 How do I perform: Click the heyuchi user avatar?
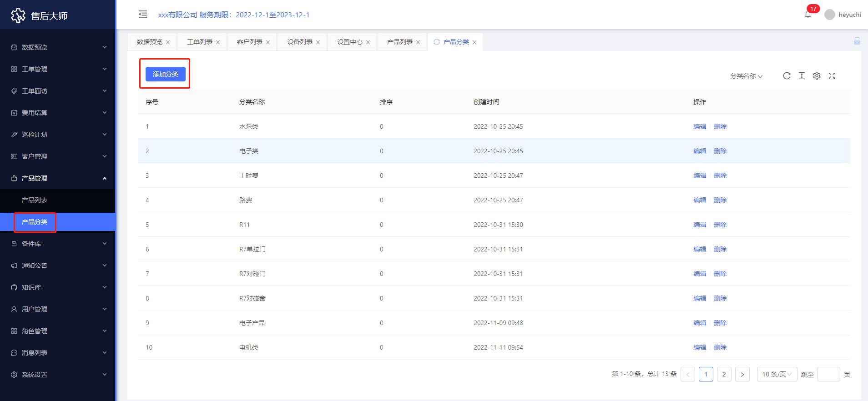tap(829, 15)
